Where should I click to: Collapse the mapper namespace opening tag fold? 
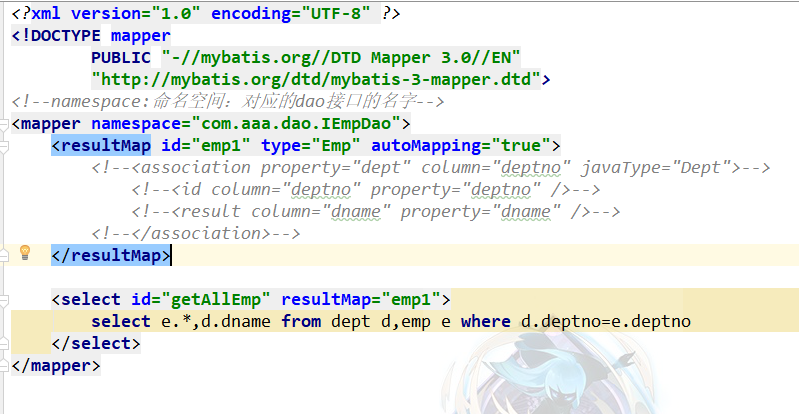tap(4, 124)
